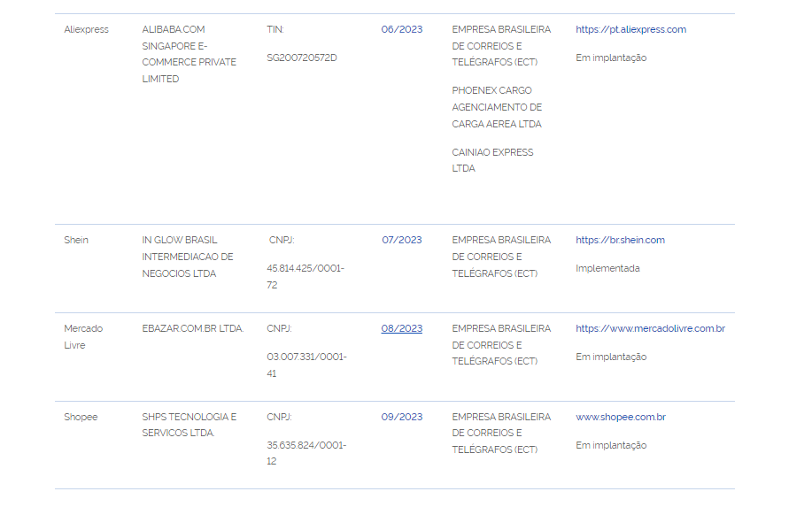812x507 pixels.
Task: Follow the underlined 08/2023 link
Action: click(402, 328)
